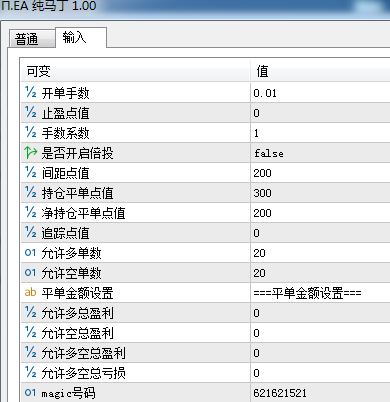Click the magic号码 parameter name
The width and height of the screenshot is (390, 402).
tap(68, 393)
